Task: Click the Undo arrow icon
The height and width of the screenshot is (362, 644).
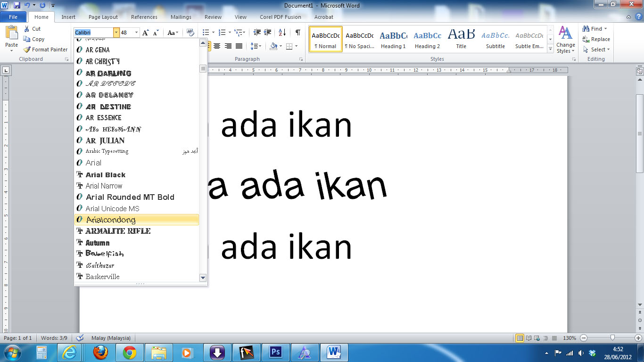Action: tap(27, 5)
